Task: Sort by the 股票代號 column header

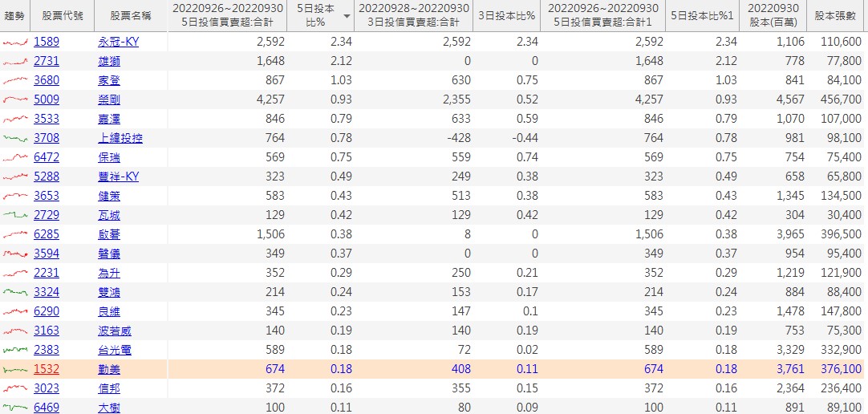Action: pos(63,15)
